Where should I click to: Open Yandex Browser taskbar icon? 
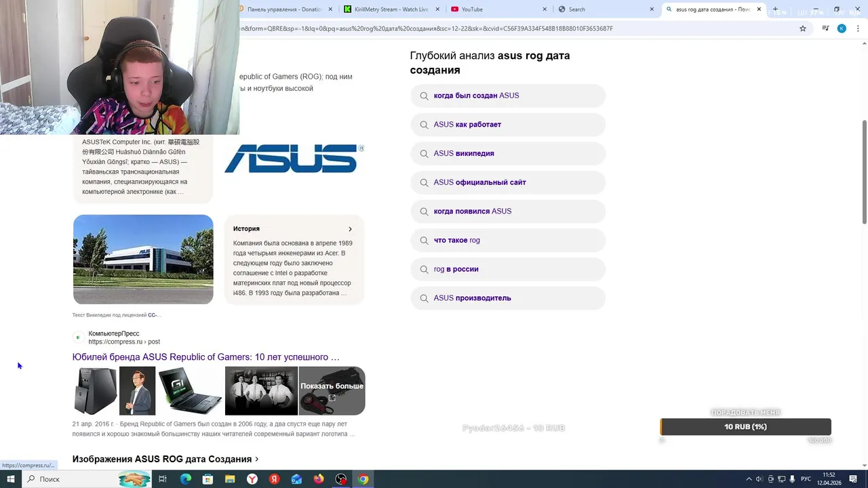[x=252, y=479]
